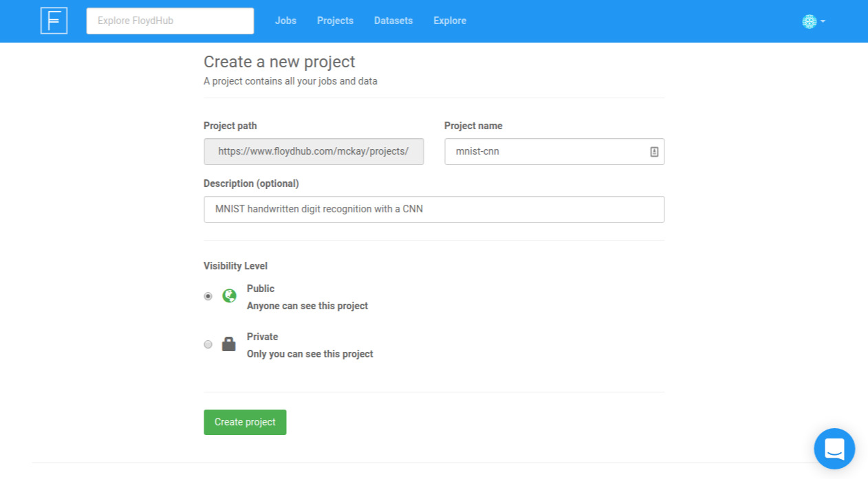Viewport: 868px width, 479px height.
Task: Open the Jobs navigation item
Action: pyautogui.click(x=285, y=21)
